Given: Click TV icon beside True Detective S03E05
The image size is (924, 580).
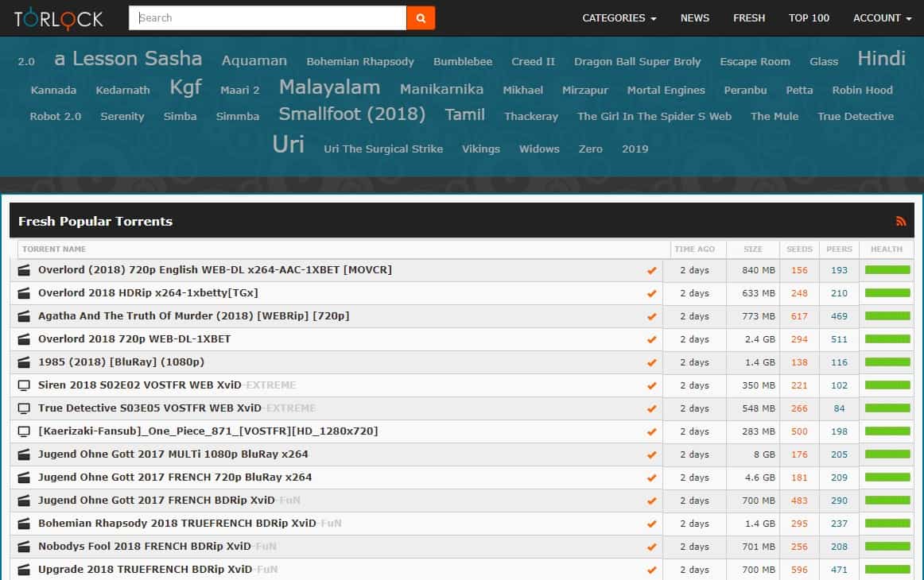Looking at the screenshot, I should pyautogui.click(x=24, y=408).
